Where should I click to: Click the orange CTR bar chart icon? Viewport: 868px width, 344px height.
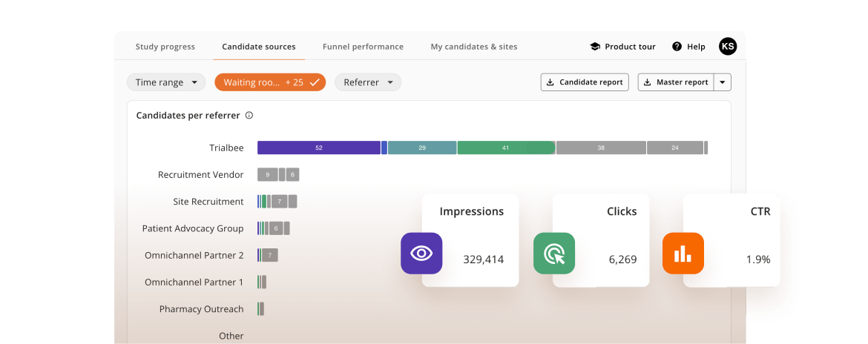click(683, 254)
